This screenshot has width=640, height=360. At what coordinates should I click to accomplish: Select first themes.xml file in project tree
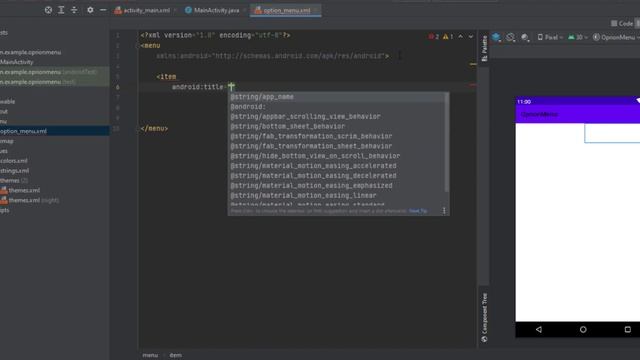pos(20,190)
